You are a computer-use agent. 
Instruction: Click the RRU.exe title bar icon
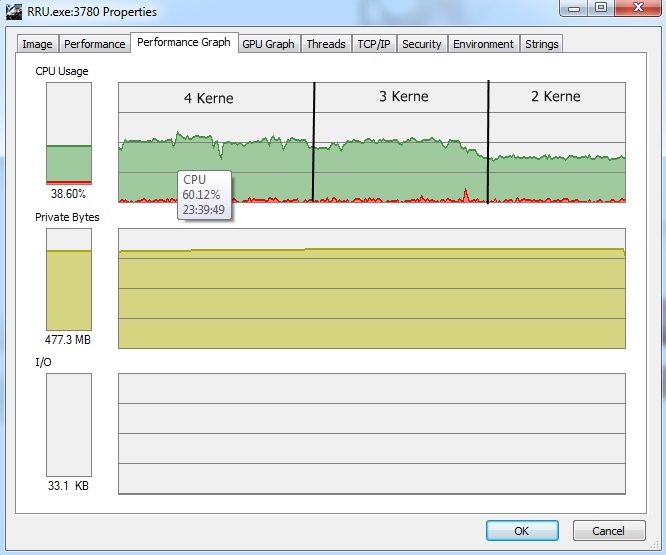coord(14,11)
